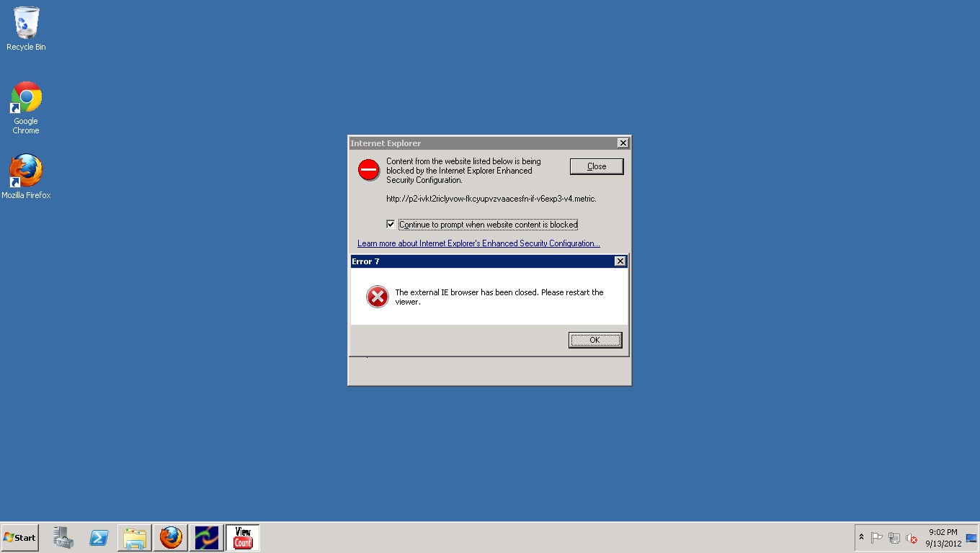The width and height of the screenshot is (980, 553).
Task: Close the Error 7 dialog with X
Action: click(620, 261)
